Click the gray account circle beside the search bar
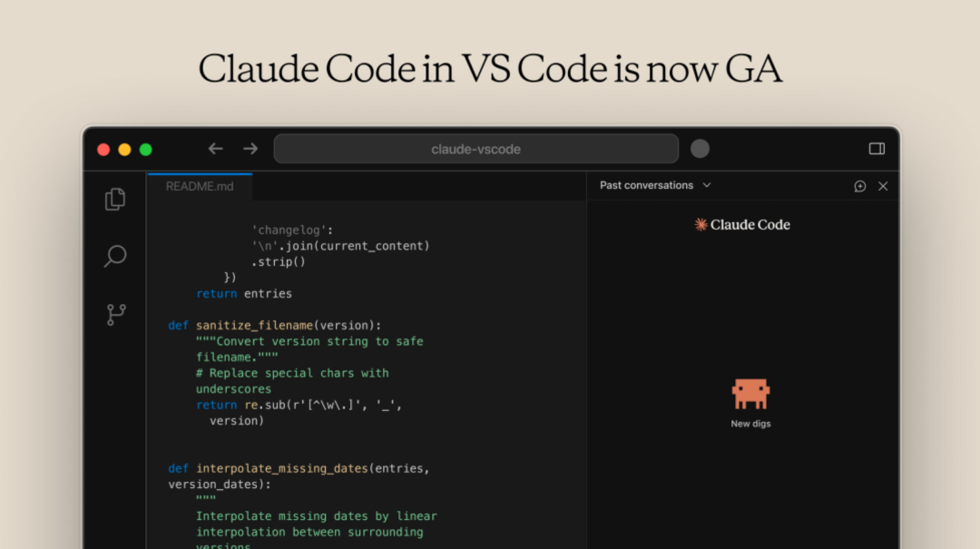980x549 pixels. (x=700, y=148)
